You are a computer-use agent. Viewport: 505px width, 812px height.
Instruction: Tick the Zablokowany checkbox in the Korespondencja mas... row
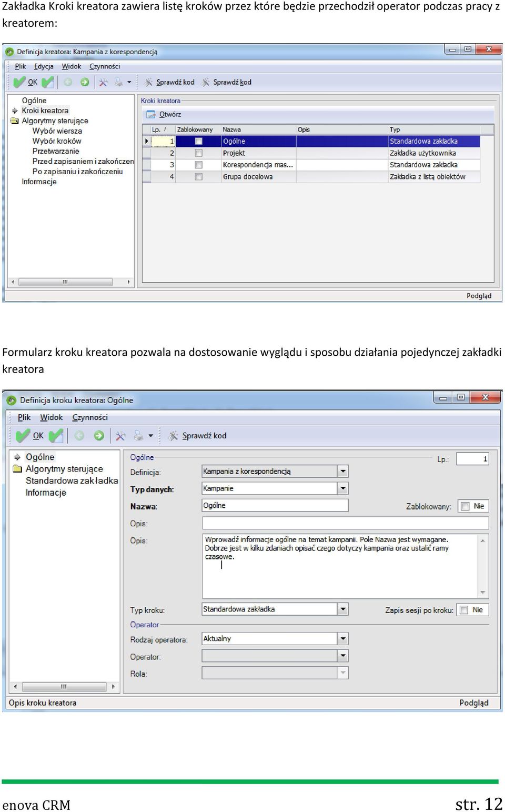(199, 165)
